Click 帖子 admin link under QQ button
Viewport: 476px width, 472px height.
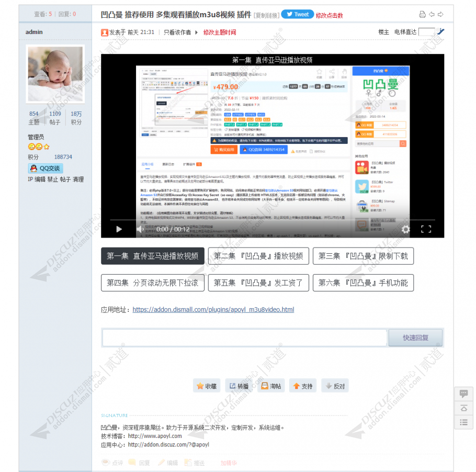coord(65,179)
